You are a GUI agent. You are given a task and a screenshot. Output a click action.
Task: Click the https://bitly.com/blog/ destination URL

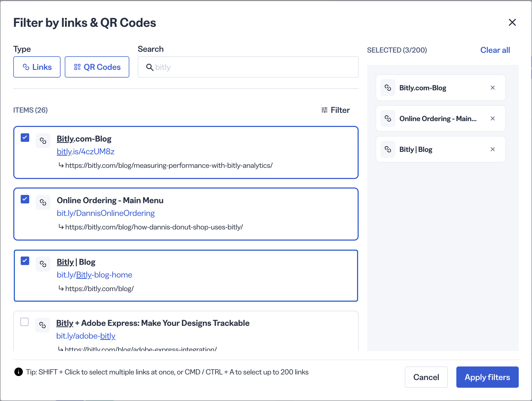coord(100,289)
